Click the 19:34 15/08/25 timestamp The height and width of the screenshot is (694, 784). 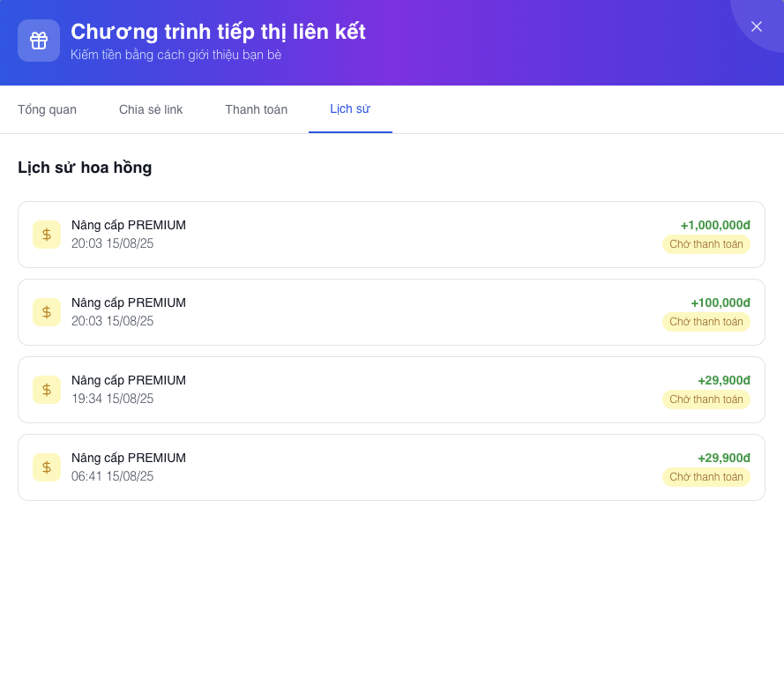pyautogui.click(x=112, y=399)
